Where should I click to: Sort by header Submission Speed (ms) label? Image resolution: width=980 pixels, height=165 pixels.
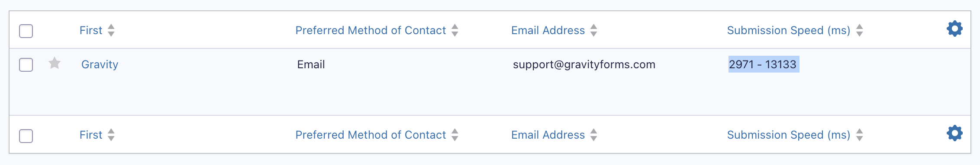point(789,30)
